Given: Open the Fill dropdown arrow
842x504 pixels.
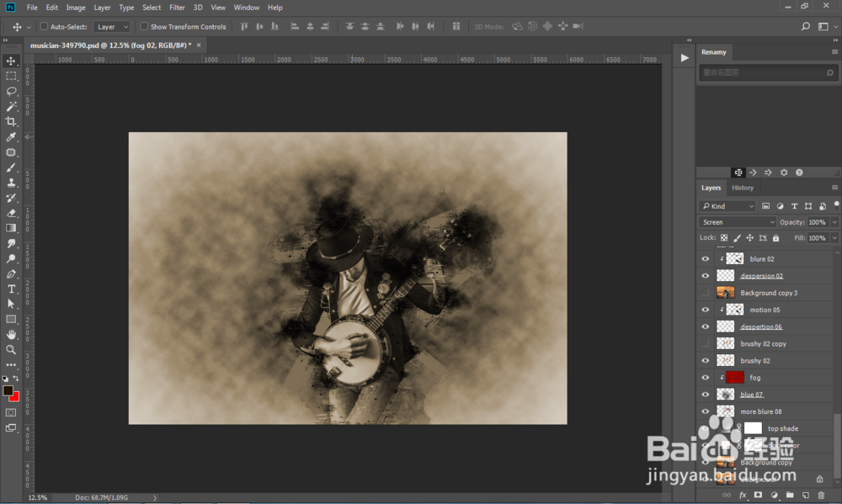Looking at the screenshot, I should (834, 238).
